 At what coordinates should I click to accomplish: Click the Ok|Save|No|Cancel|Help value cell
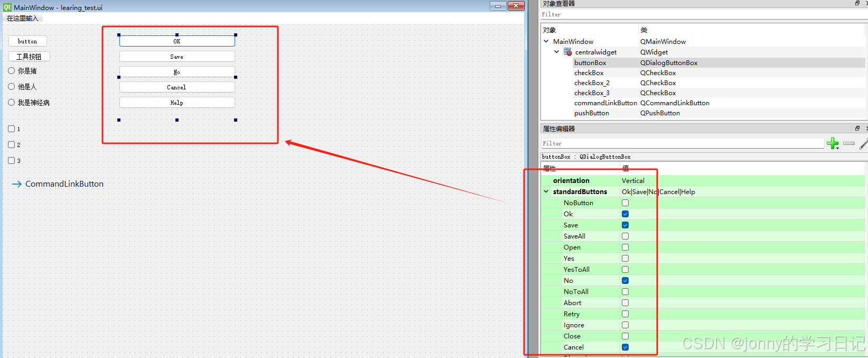click(x=658, y=191)
